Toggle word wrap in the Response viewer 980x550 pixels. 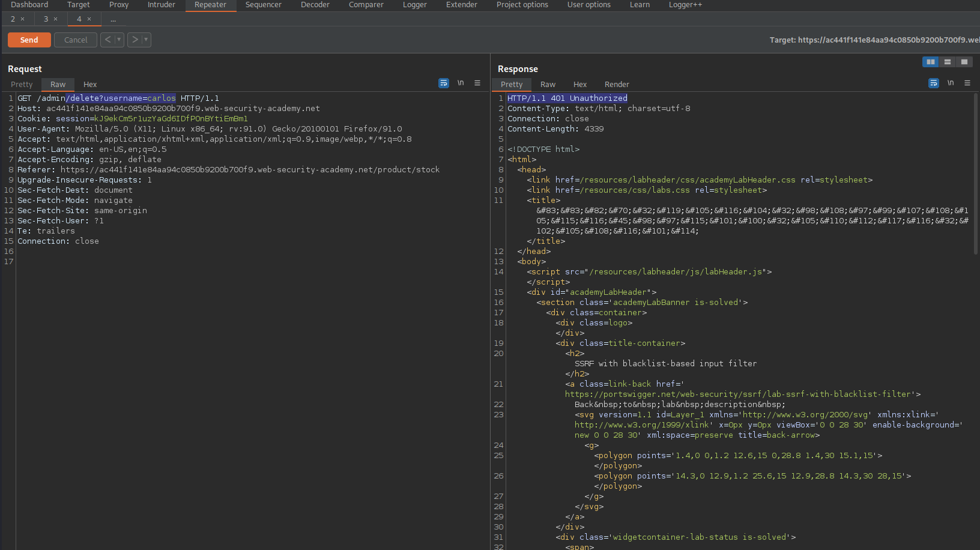pyautogui.click(x=934, y=83)
